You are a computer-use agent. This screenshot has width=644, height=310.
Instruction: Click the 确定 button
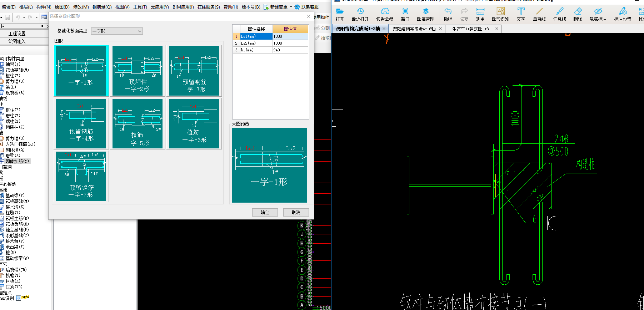click(265, 212)
